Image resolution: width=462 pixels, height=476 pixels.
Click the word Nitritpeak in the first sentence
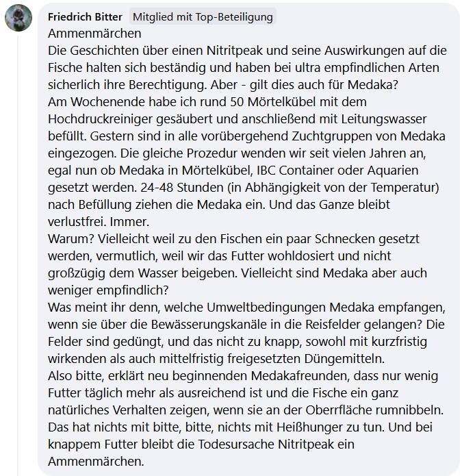pos(235,51)
